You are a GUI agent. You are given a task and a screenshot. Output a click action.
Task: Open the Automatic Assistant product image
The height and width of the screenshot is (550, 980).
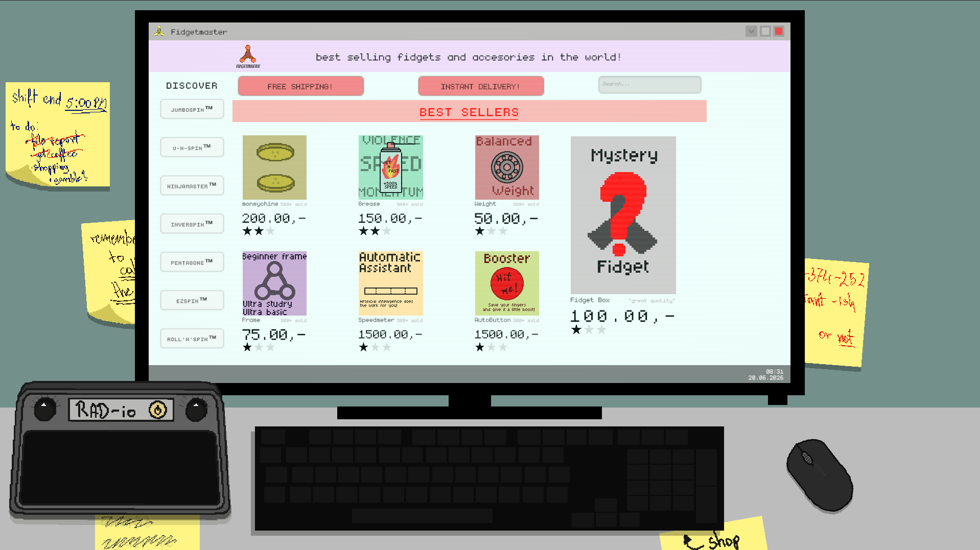(x=391, y=283)
